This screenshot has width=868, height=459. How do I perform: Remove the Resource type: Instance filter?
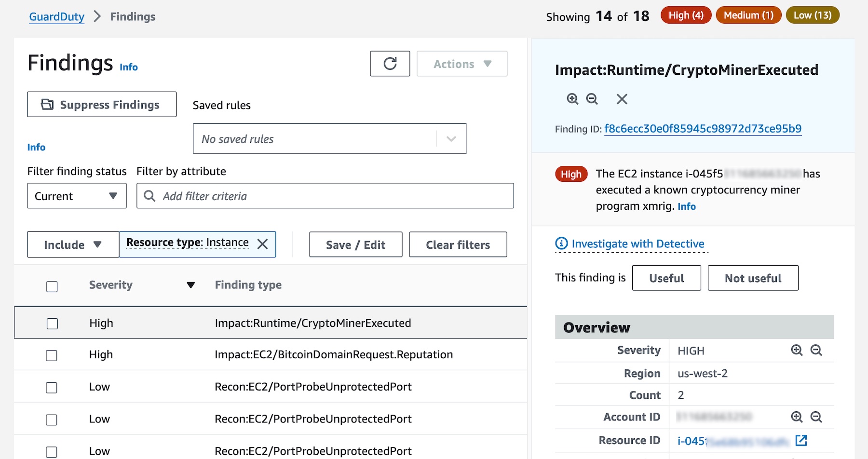263,244
